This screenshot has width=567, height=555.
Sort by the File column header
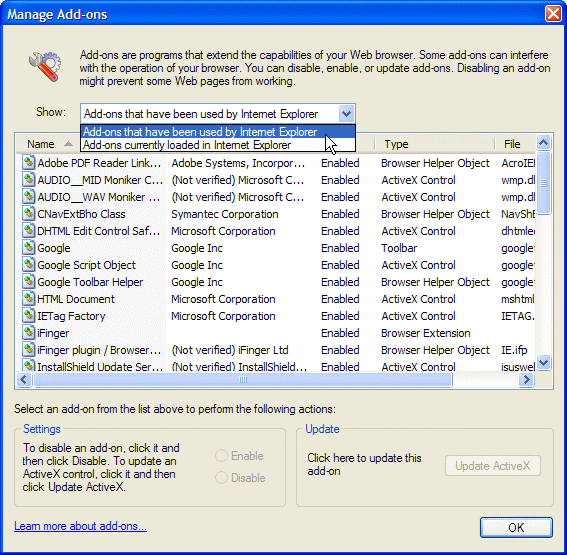point(515,144)
